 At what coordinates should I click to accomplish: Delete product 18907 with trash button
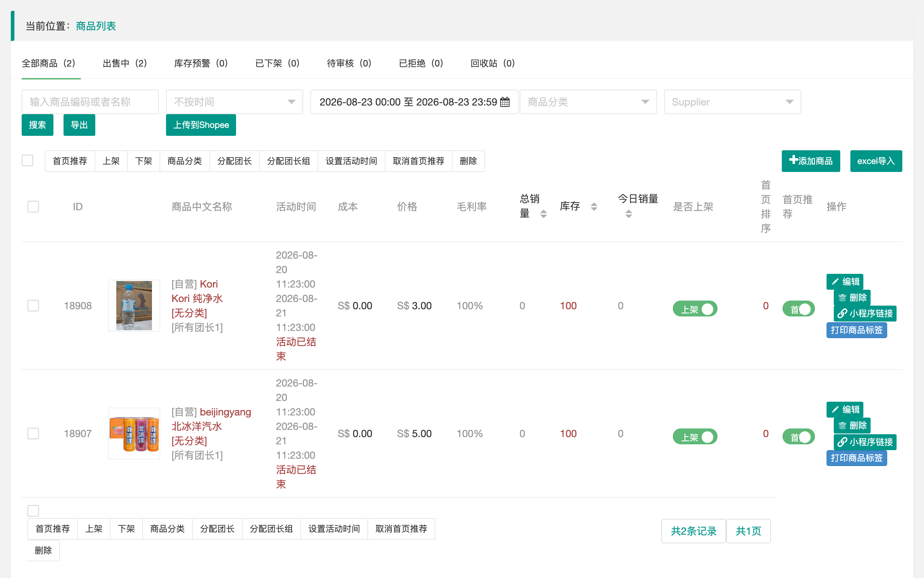(x=852, y=426)
